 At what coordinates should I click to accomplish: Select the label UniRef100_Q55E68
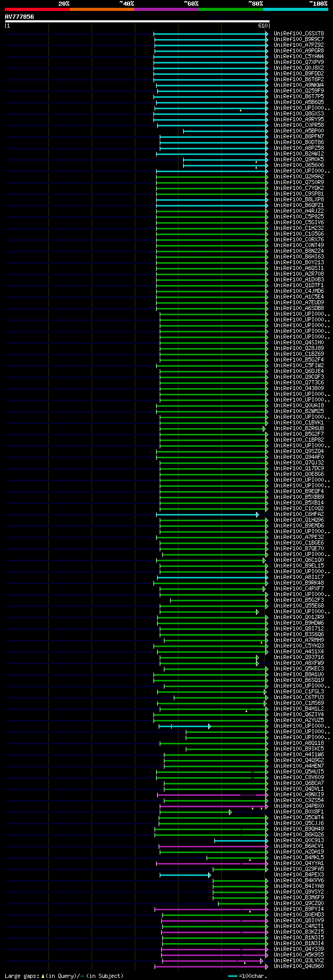tap(299, 605)
